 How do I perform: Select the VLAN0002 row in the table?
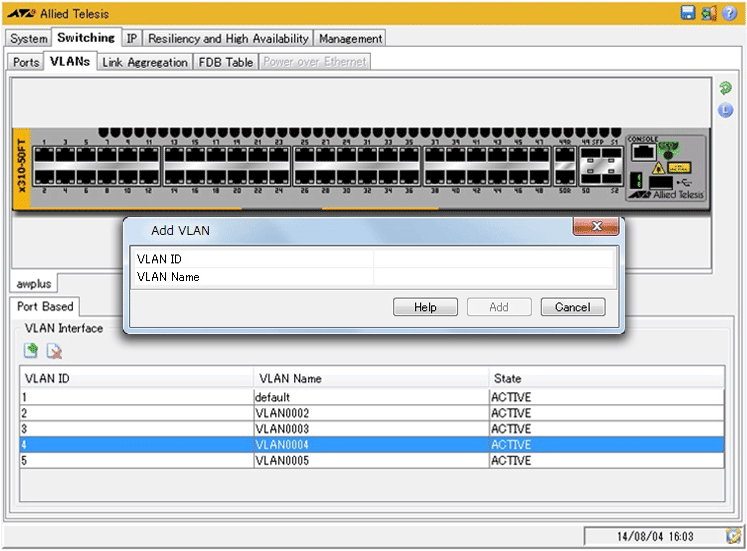[282, 413]
